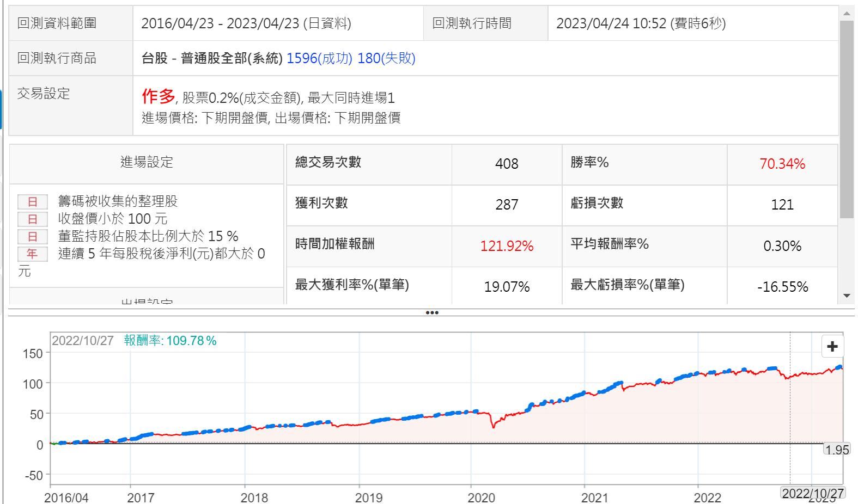
Task: Click the scrollbar down arrow
Action: (847, 296)
